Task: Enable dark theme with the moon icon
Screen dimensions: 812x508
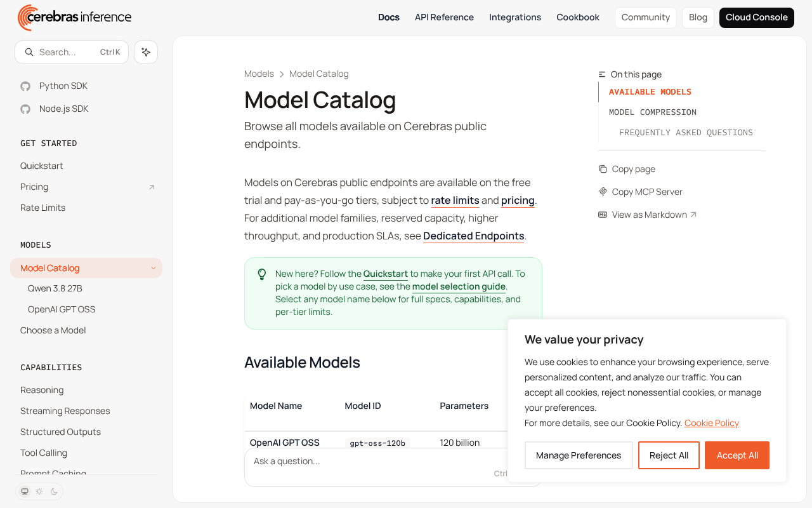Action: (x=54, y=491)
